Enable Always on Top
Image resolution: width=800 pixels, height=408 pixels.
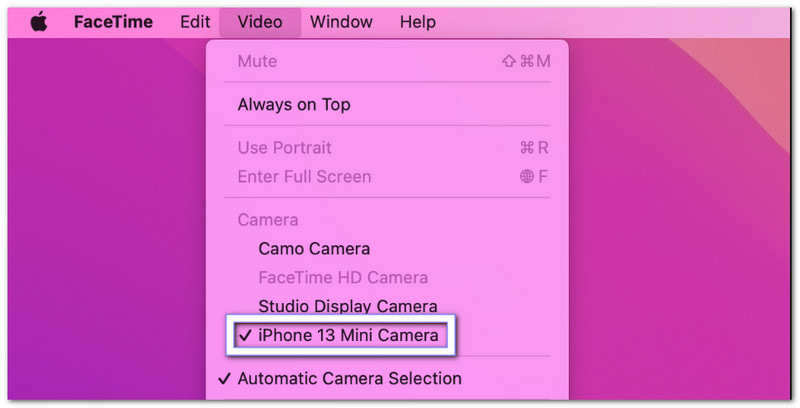click(x=294, y=104)
